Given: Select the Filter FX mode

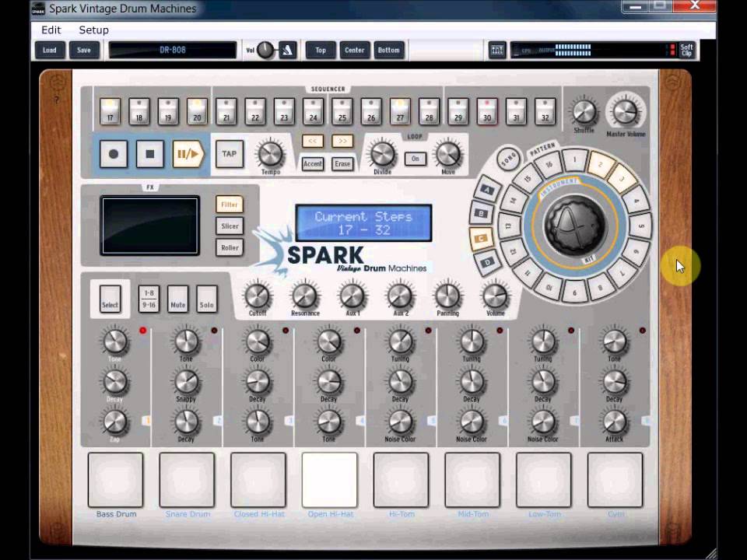Looking at the screenshot, I should tap(229, 205).
